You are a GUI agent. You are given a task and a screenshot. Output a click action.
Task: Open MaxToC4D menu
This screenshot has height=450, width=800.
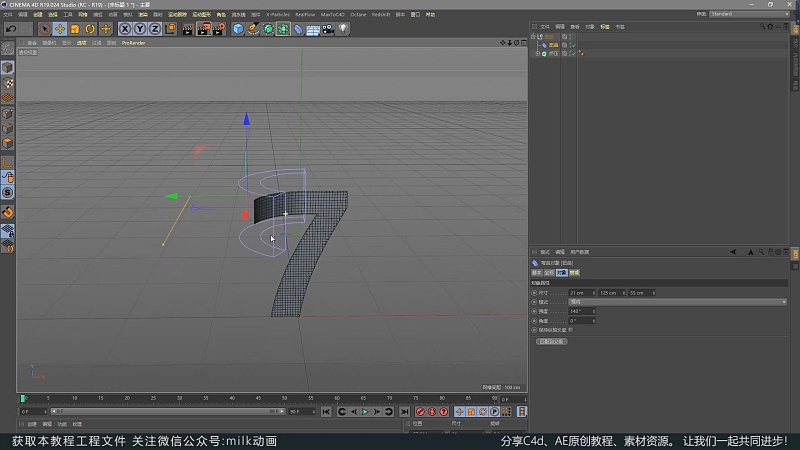point(333,15)
